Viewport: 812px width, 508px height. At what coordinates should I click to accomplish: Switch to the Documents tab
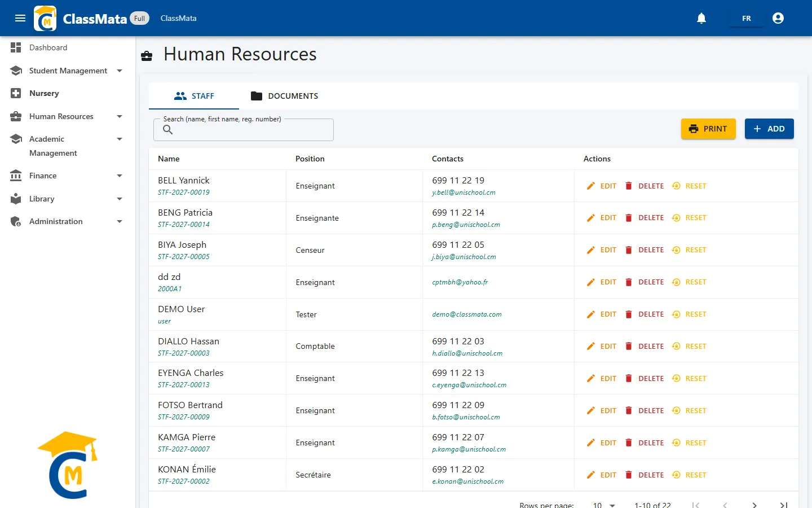(284, 96)
